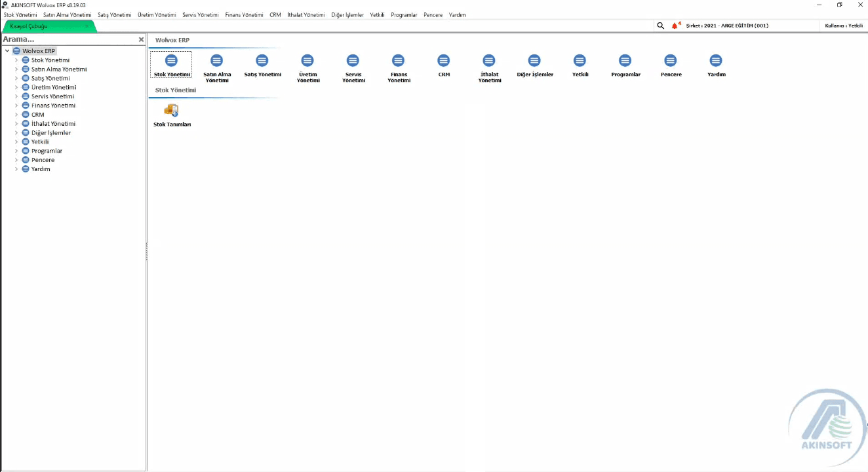Expand Finans Yönetimi tree node
Viewport: 868px width, 472px height.
(x=16, y=106)
